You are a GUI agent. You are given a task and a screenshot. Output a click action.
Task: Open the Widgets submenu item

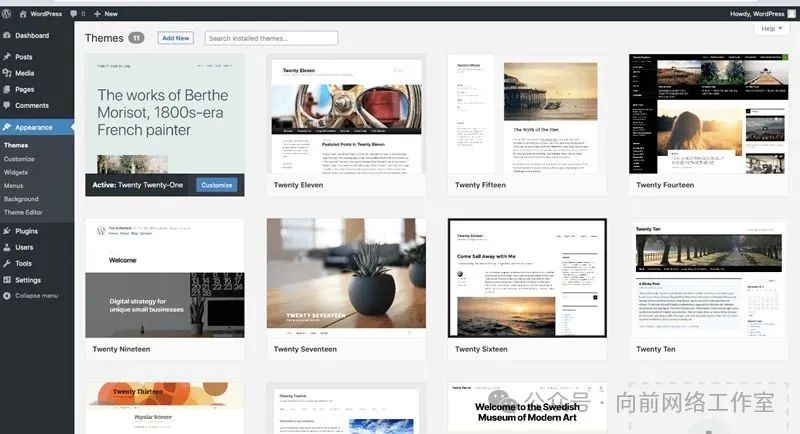[x=16, y=172]
